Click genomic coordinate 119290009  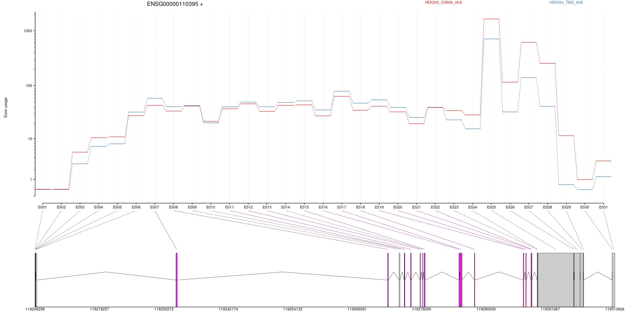tap(486, 309)
